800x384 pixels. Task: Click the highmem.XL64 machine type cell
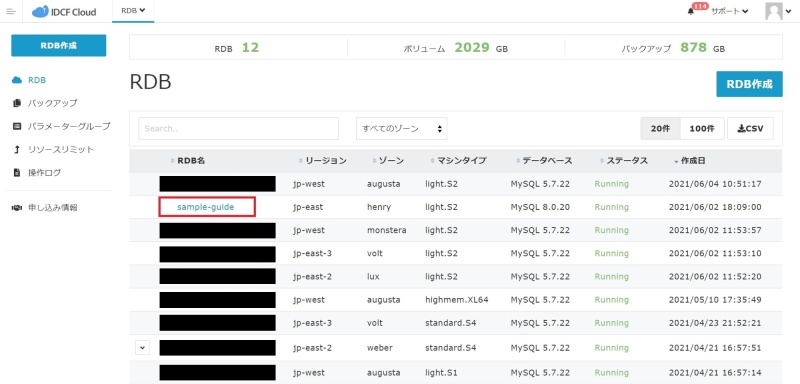(x=457, y=299)
